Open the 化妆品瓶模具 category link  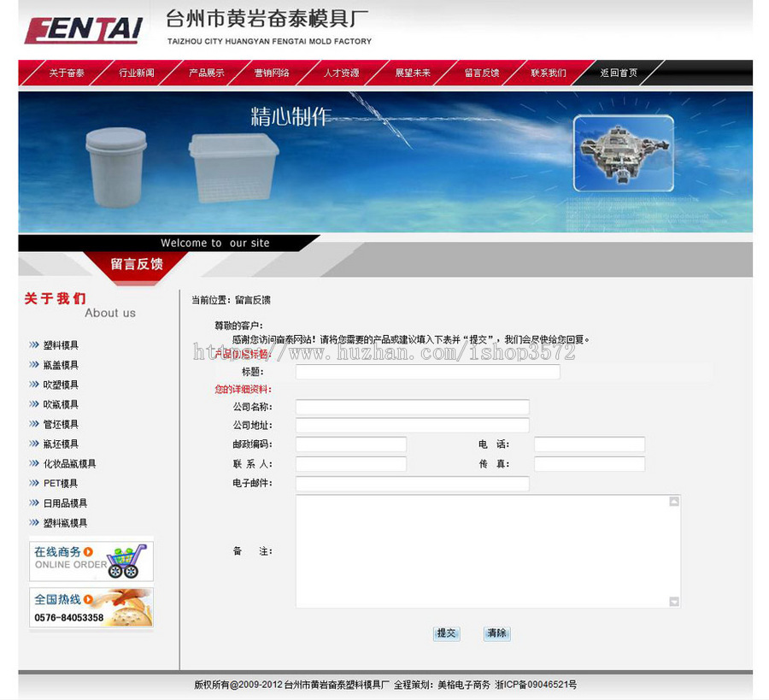(69, 462)
